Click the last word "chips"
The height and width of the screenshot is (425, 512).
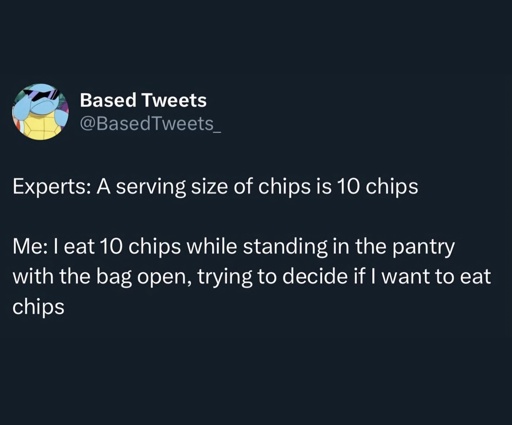pos(38,308)
